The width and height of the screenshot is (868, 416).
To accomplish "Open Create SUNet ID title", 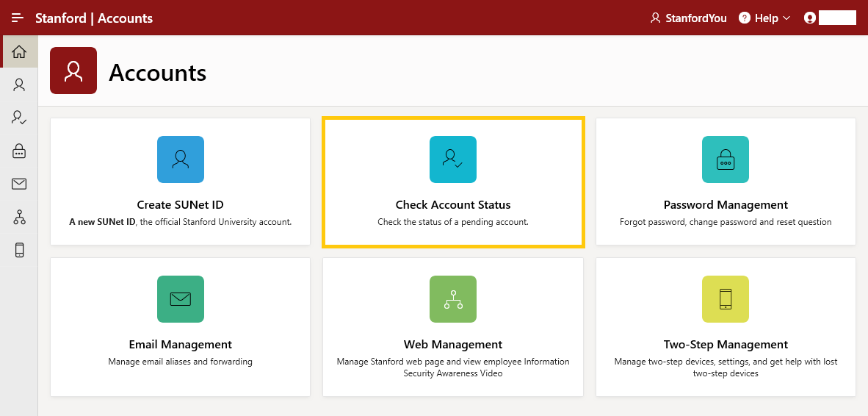I will coord(181,204).
